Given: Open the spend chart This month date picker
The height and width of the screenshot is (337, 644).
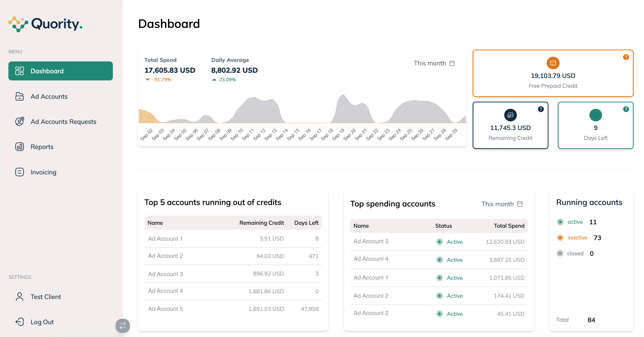Looking at the screenshot, I should [x=434, y=63].
